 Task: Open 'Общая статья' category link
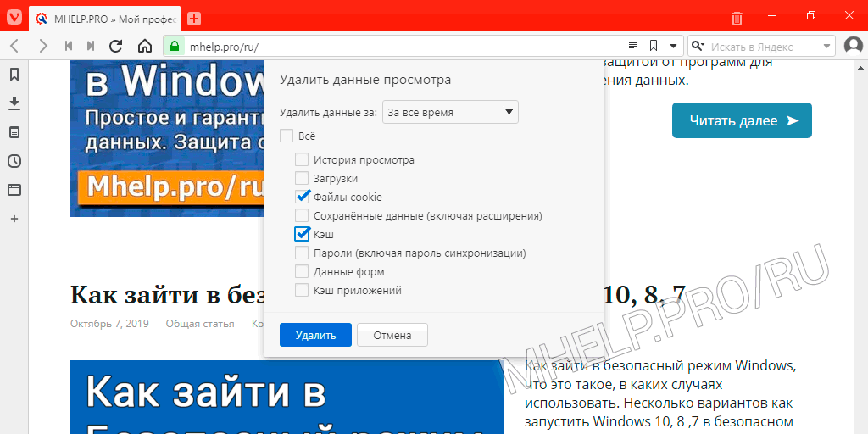(x=200, y=323)
